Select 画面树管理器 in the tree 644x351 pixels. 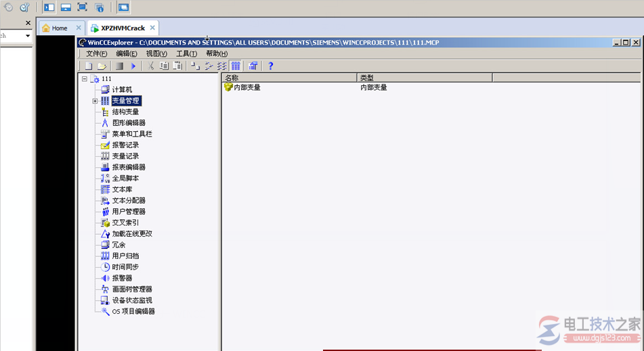[132, 289]
